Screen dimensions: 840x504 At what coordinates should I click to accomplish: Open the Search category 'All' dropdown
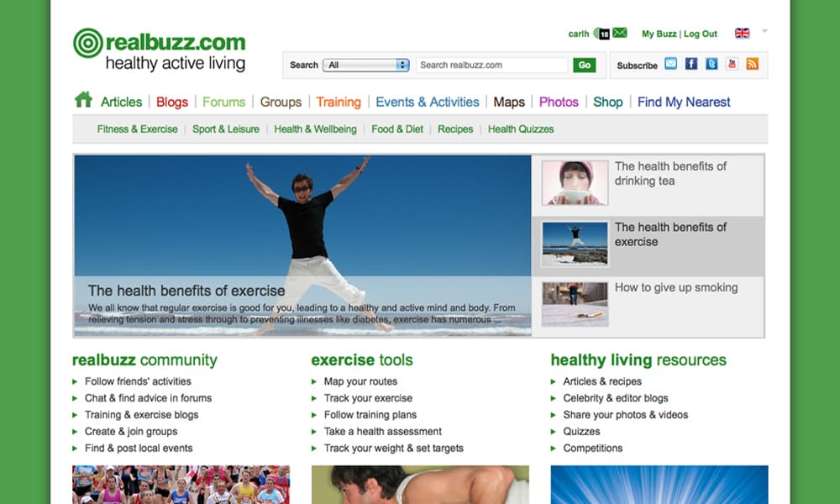(x=366, y=65)
